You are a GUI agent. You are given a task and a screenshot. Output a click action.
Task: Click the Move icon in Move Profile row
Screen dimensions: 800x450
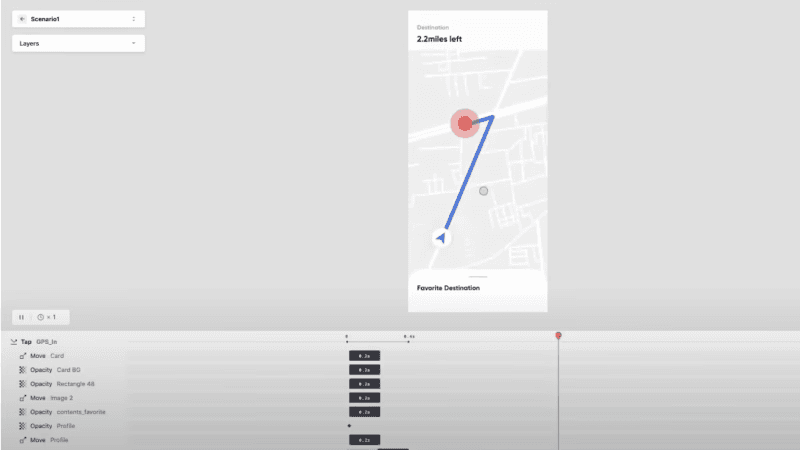click(x=22, y=440)
